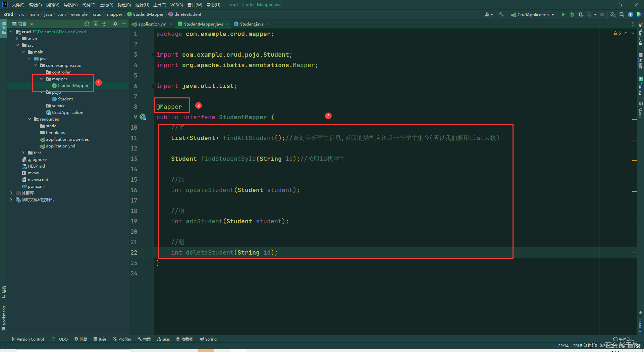The image size is (644, 352).
Task: Open Search Everywhere magnifier icon
Action: tap(622, 14)
